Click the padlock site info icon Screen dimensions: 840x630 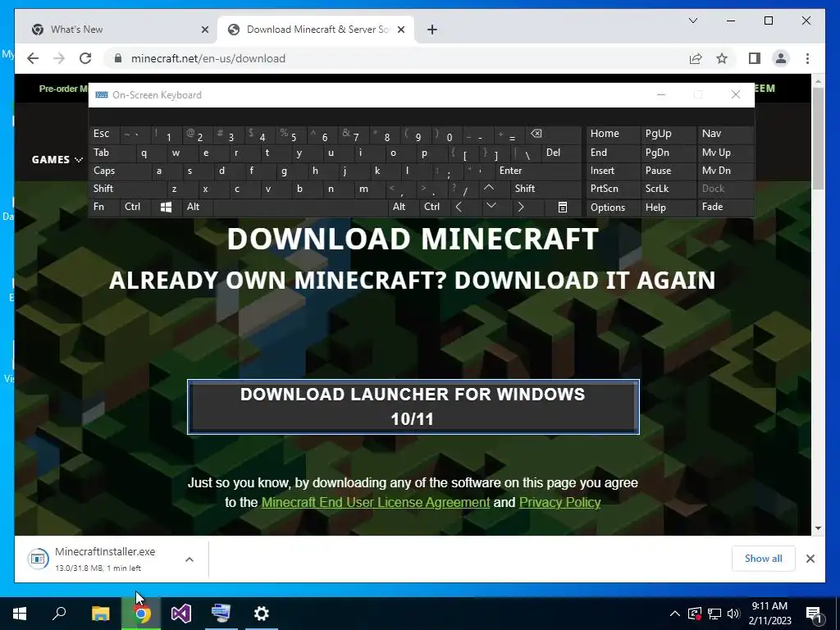coord(118,58)
